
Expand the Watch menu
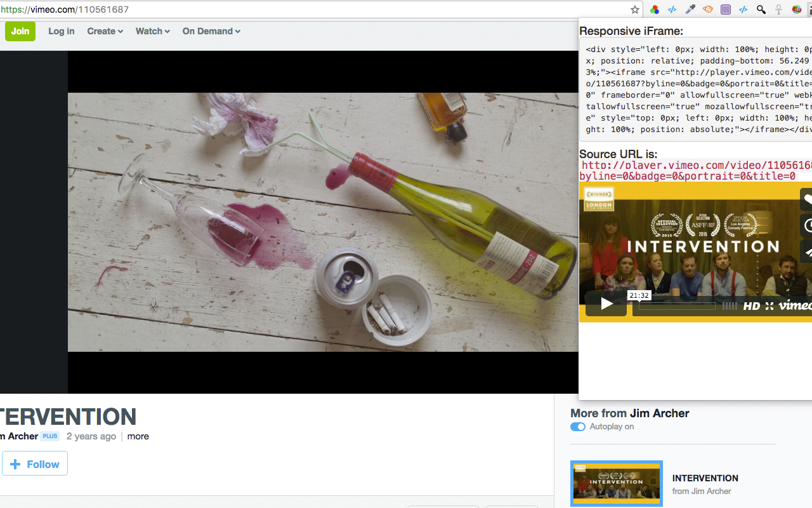pos(152,31)
